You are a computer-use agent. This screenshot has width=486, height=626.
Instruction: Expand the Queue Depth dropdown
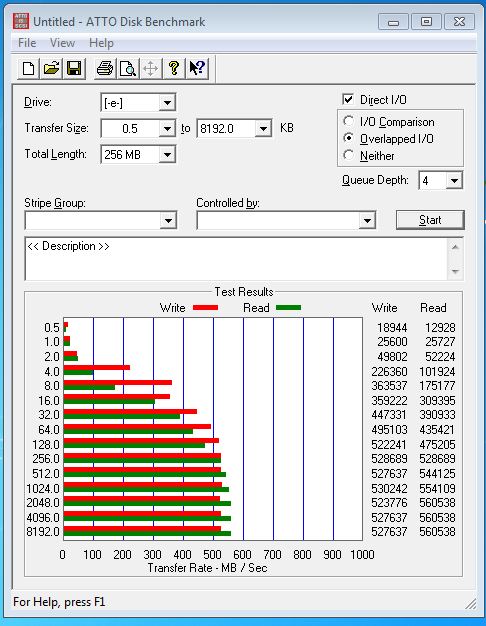tap(454, 181)
